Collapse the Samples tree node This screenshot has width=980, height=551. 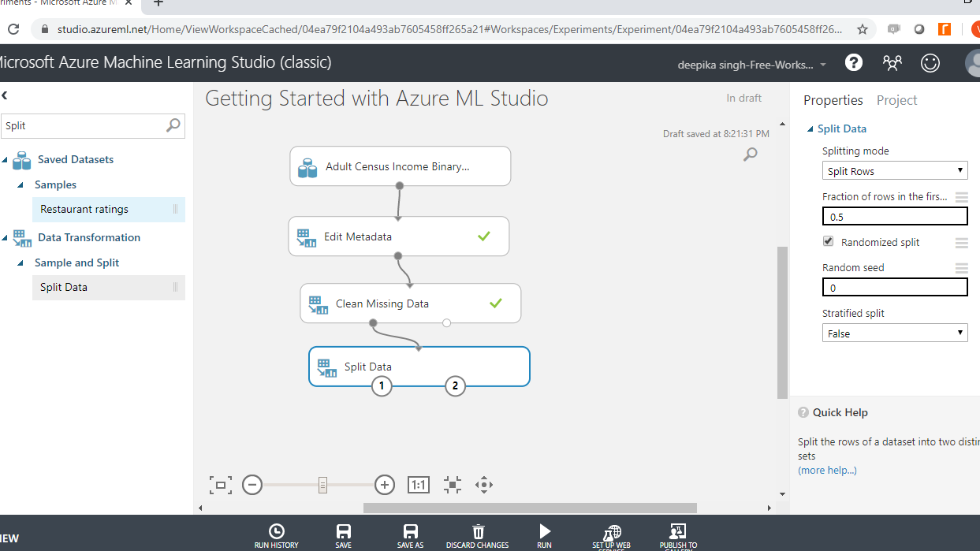(x=21, y=185)
